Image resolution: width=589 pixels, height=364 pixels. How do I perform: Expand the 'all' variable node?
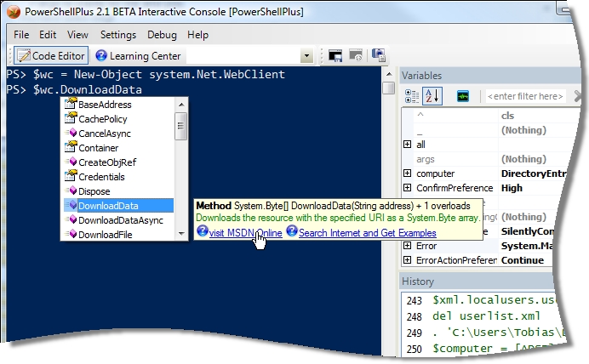tap(407, 144)
